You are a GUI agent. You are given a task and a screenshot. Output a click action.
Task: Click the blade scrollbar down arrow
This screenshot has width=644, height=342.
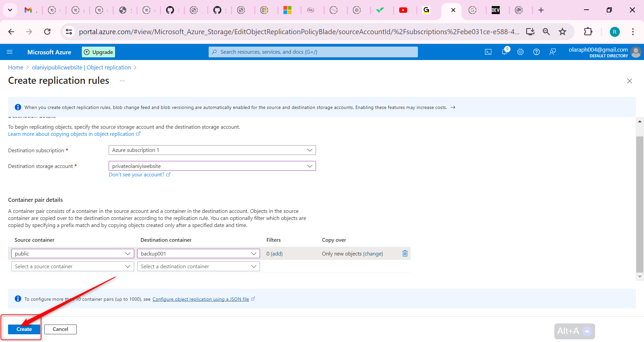click(x=640, y=277)
